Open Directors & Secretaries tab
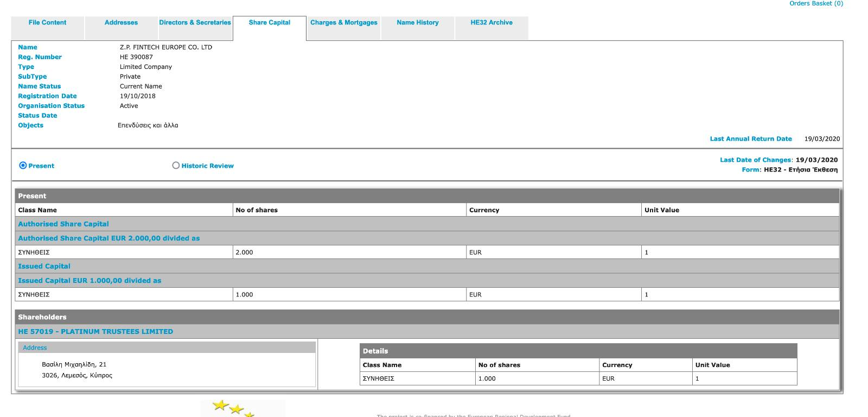868x417 pixels. (195, 23)
